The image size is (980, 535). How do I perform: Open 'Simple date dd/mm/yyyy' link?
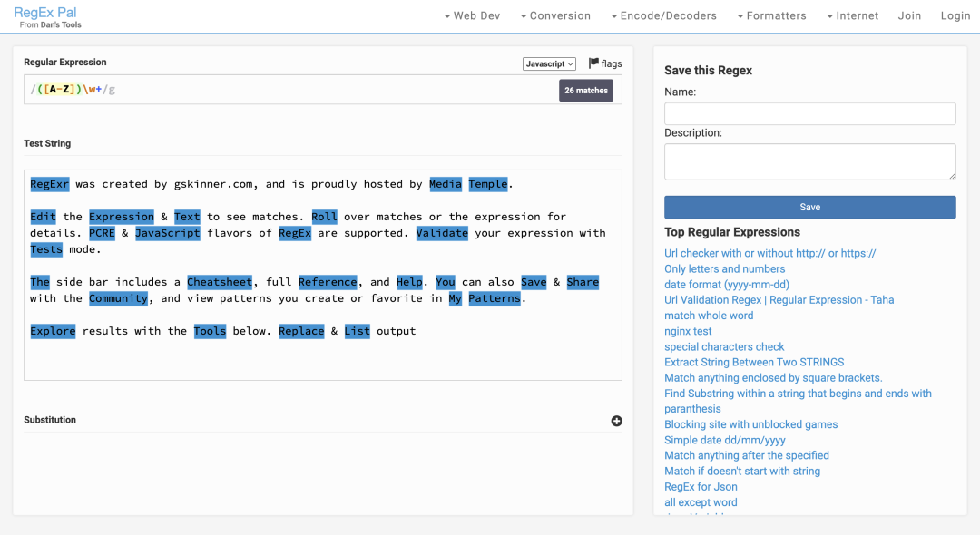725,440
